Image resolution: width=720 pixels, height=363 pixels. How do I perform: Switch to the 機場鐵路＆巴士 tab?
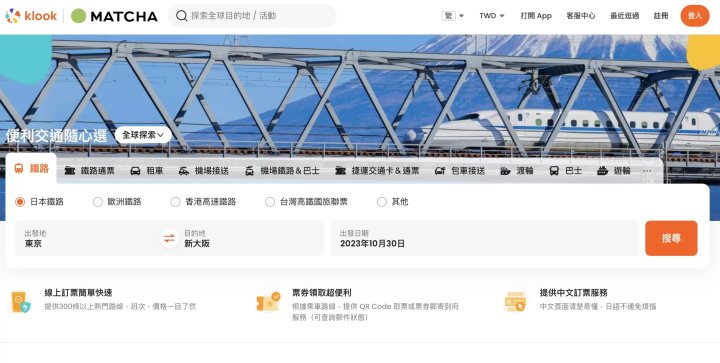click(x=282, y=171)
